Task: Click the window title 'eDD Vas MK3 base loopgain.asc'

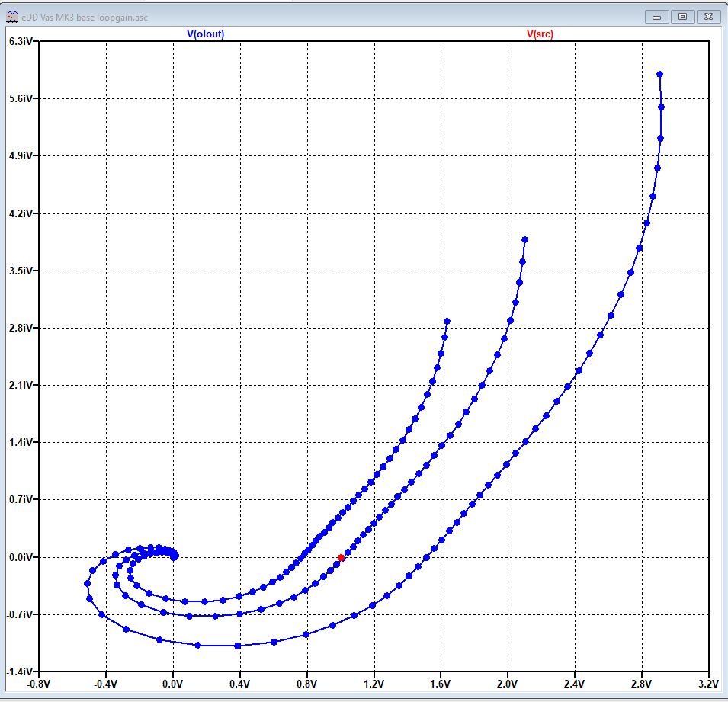Action: pyautogui.click(x=85, y=18)
